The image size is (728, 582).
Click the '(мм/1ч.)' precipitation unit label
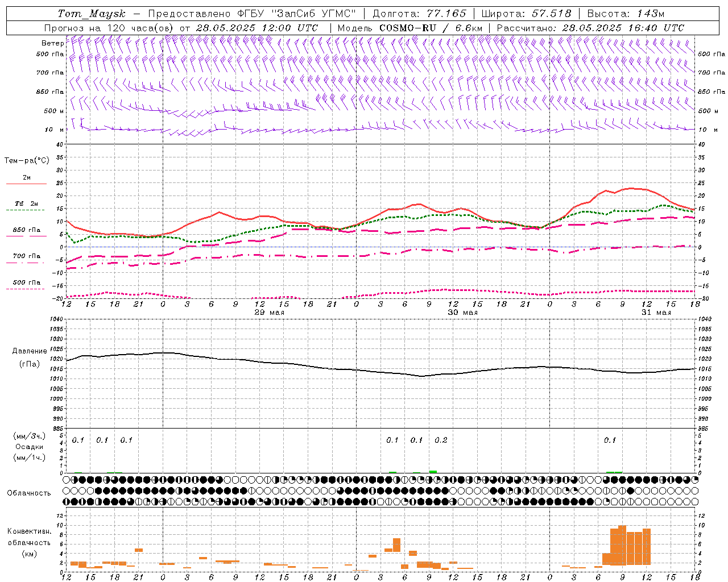coord(30,458)
